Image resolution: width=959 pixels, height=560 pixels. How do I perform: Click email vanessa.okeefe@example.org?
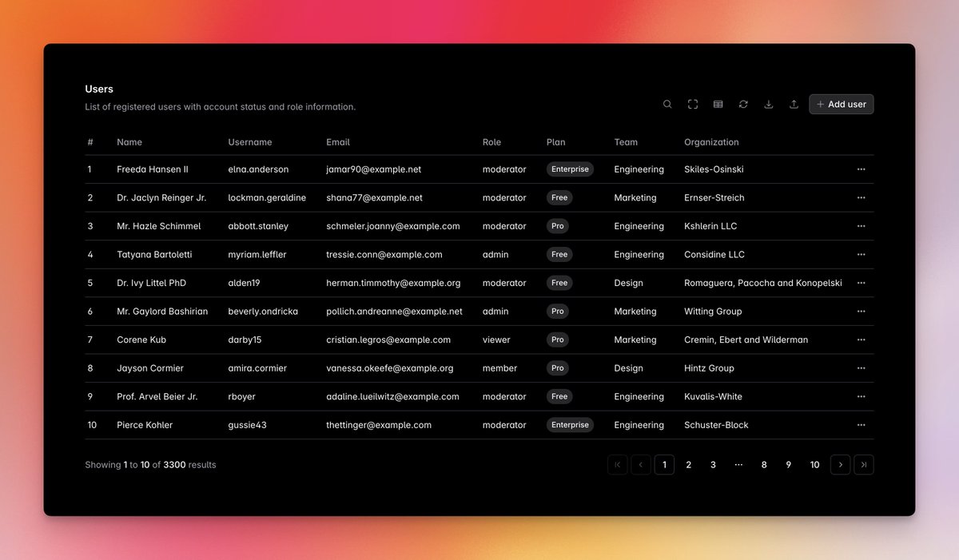390,368
